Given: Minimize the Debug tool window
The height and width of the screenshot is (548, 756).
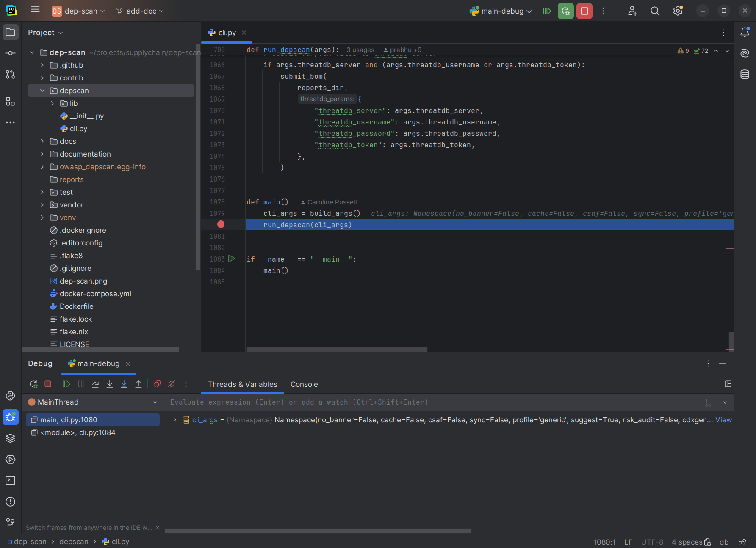Looking at the screenshot, I should click(x=723, y=363).
